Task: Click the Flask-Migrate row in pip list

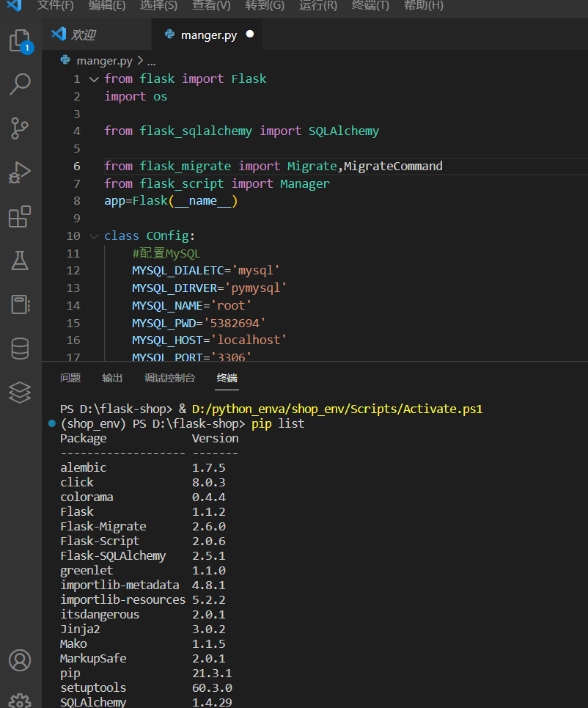Action: 143,527
